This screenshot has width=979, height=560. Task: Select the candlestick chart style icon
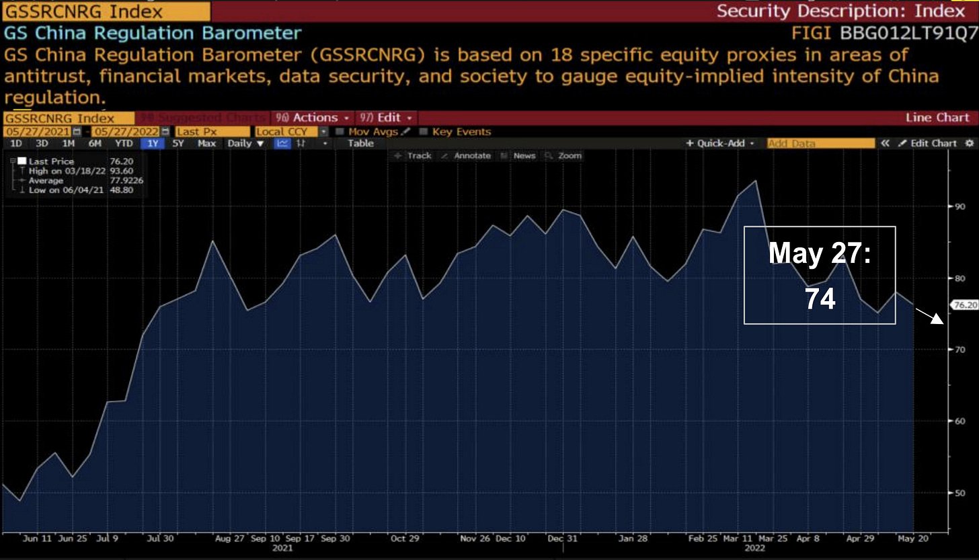pyautogui.click(x=301, y=143)
